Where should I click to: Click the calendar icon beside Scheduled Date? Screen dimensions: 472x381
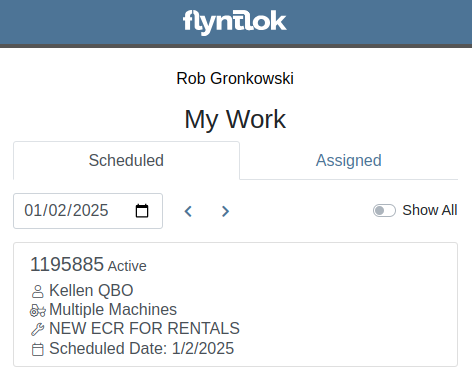37,349
